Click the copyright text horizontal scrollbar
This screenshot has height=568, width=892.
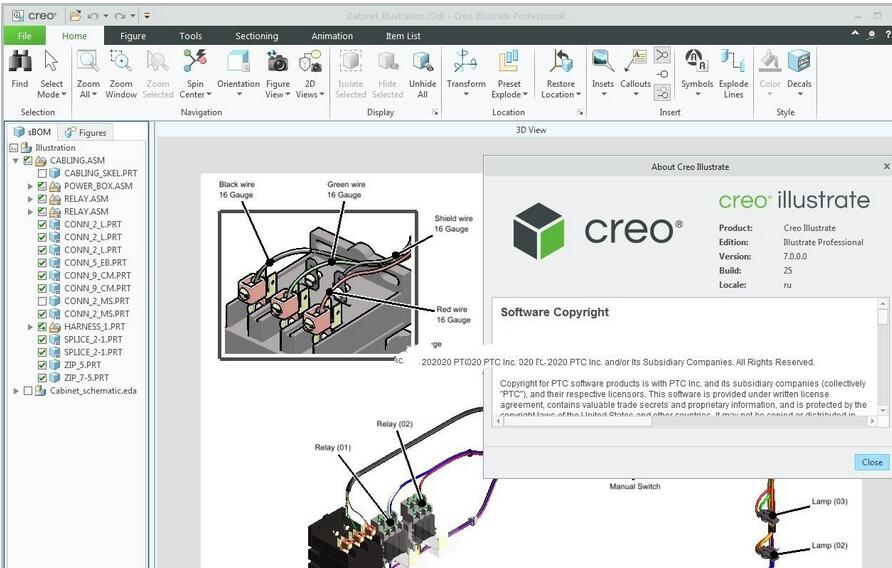577,421
